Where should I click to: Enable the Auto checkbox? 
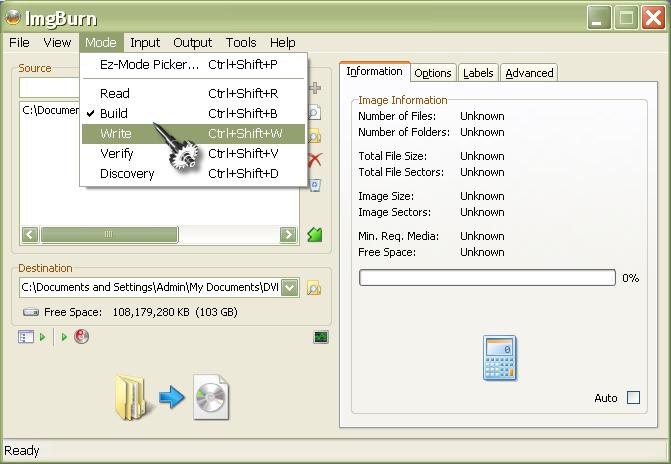click(x=633, y=398)
